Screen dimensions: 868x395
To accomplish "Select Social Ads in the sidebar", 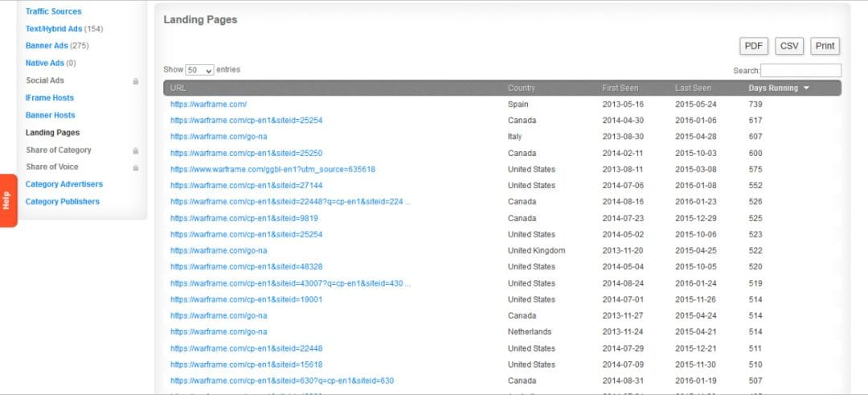I will coord(45,80).
